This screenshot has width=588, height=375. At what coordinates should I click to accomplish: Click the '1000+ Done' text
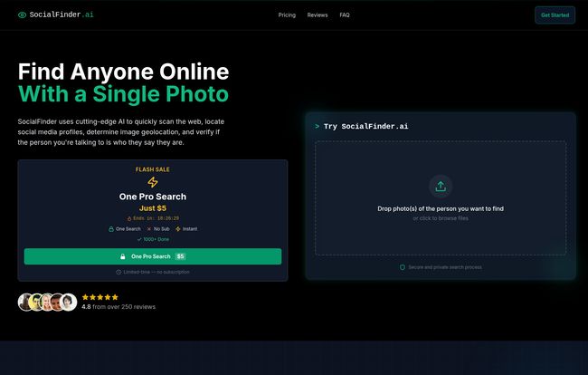tap(156, 239)
